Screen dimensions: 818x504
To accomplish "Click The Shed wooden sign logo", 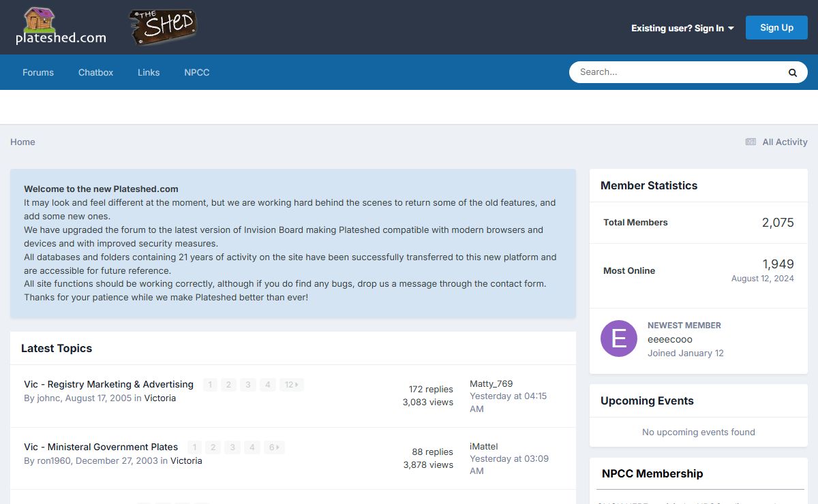I will pyautogui.click(x=163, y=27).
